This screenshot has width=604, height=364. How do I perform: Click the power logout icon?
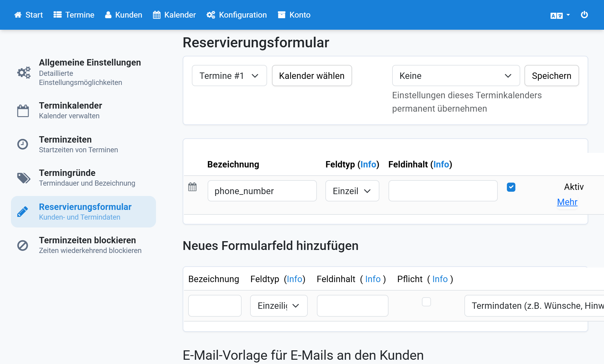coord(584,15)
